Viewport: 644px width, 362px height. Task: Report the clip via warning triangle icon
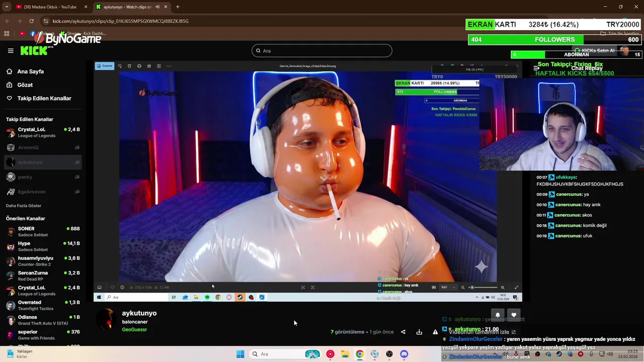click(x=435, y=332)
